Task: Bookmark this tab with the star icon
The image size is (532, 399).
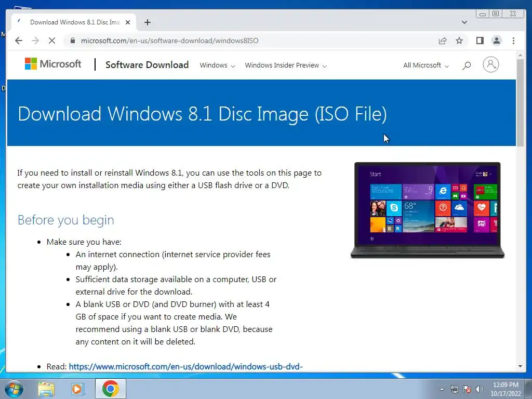Action: (459, 41)
